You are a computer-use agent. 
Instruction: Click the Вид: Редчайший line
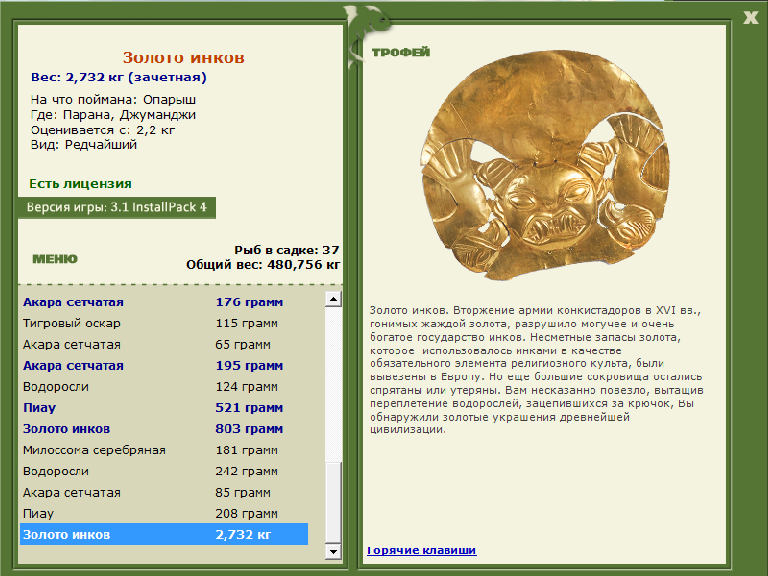pyautogui.click(x=84, y=145)
